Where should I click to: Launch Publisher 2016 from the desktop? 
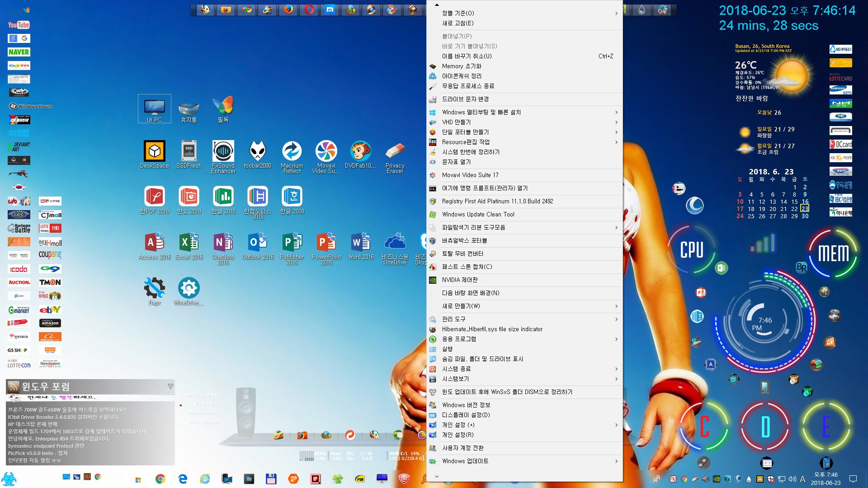click(x=292, y=248)
